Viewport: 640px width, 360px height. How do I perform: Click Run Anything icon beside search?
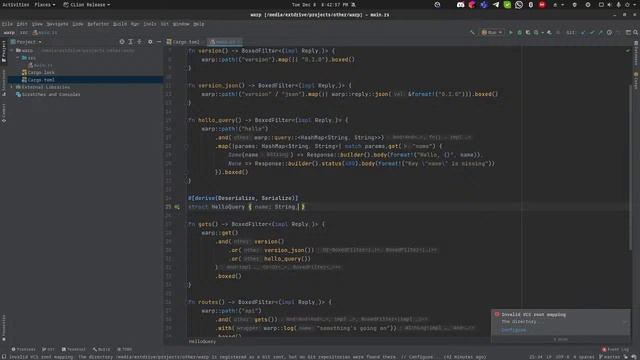point(628,32)
